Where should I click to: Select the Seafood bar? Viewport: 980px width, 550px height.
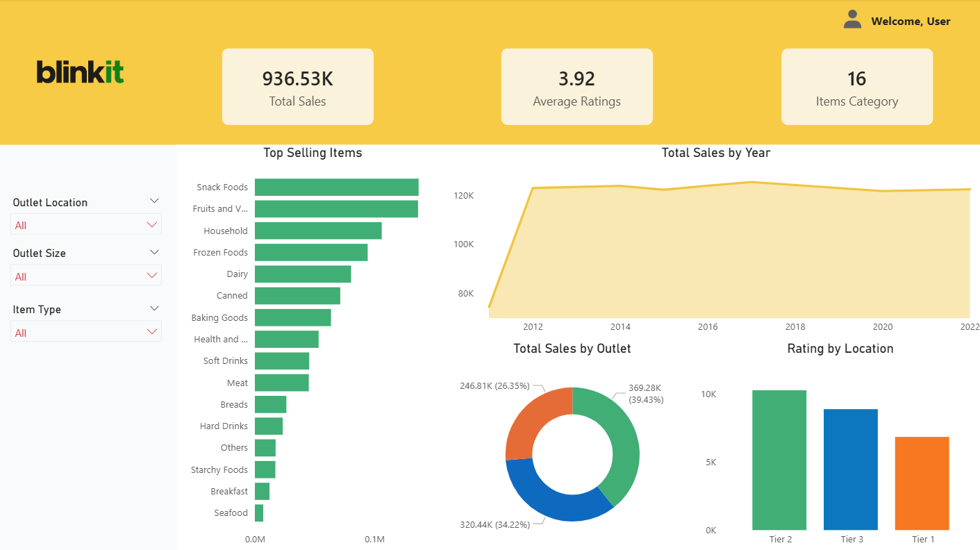[x=259, y=513]
